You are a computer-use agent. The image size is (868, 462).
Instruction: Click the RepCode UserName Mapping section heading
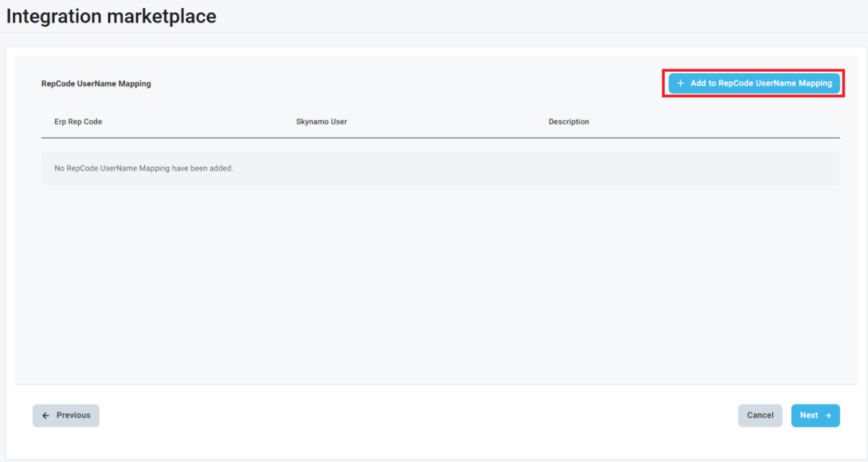(96, 84)
